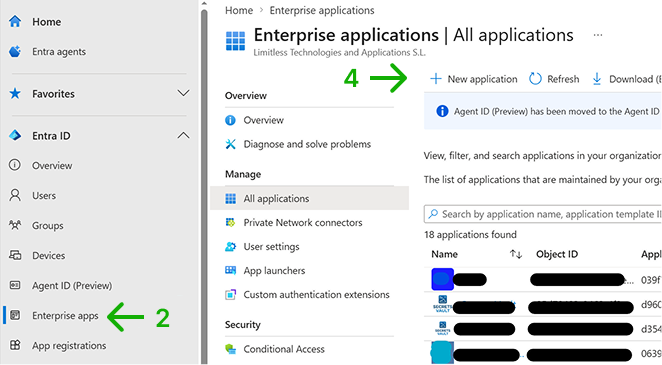Click the plus icon for New application
Screen dimensions: 662x365
436,78
